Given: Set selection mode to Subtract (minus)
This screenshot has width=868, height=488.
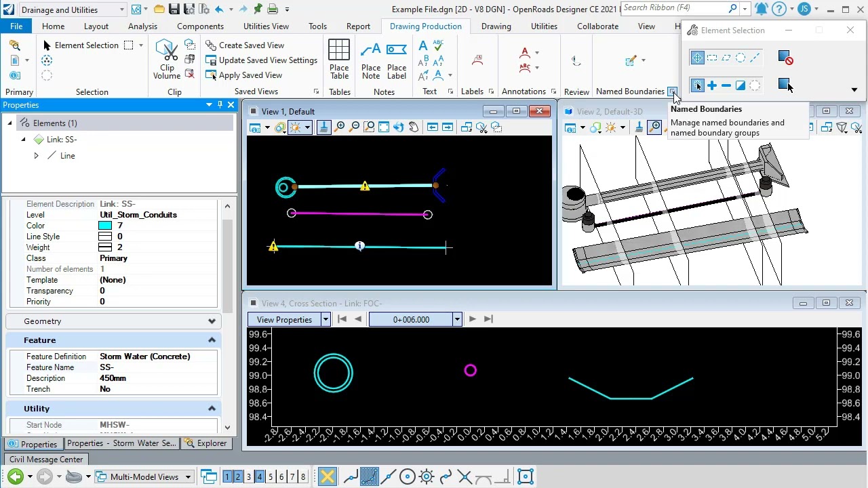Looking at the screenshot, I should 726,85.
